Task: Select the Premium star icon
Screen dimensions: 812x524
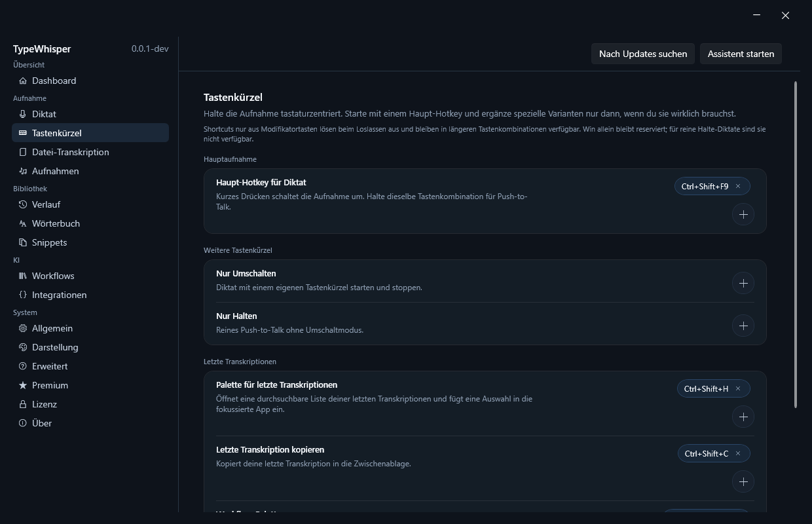Action: (23, 385)
